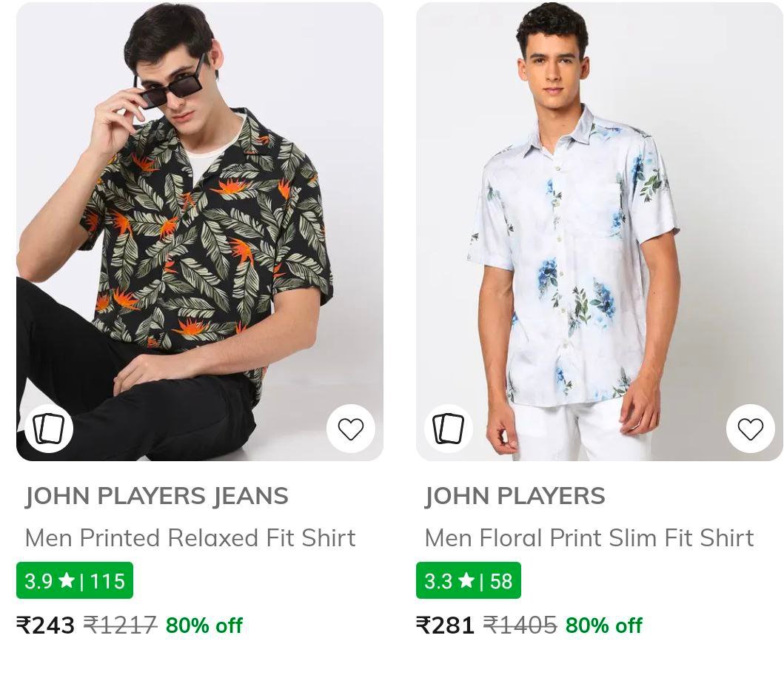
Task: Click the 80% off label beside ₹1405
Action: [603, 626]
